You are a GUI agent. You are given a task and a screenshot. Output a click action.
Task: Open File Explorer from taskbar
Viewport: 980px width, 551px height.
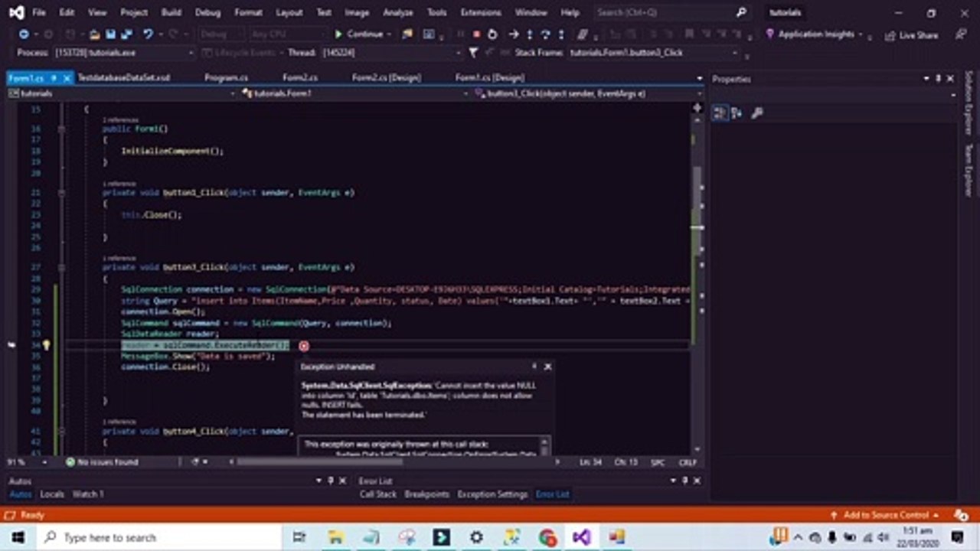click(x=335, y=537)
